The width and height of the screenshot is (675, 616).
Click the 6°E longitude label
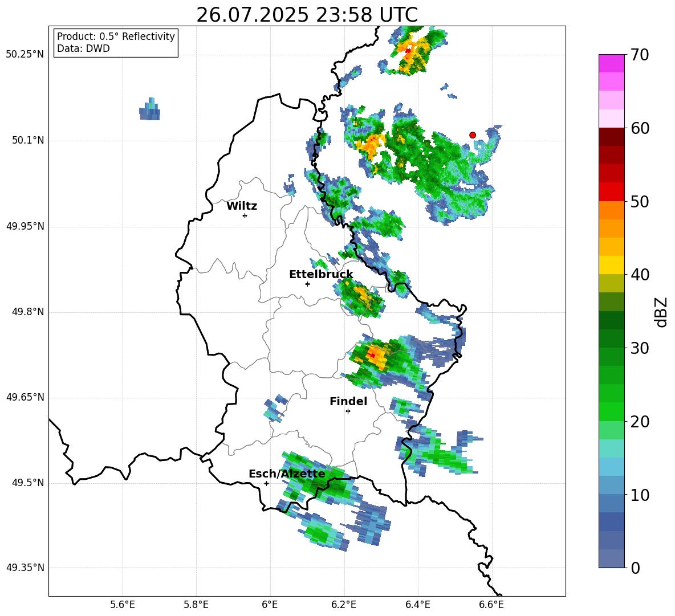click(270, 605)
